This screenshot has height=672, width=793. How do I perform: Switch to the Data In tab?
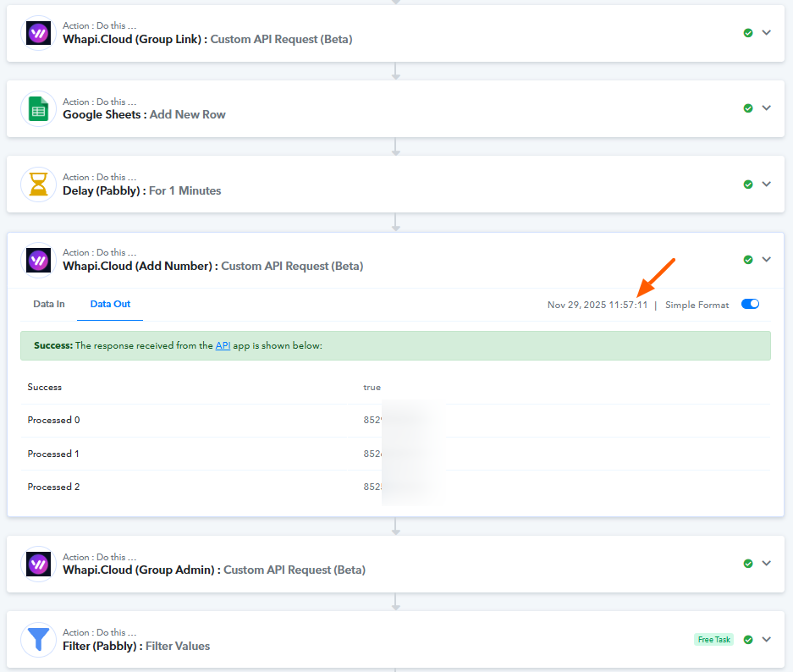(x=49, y=304)
